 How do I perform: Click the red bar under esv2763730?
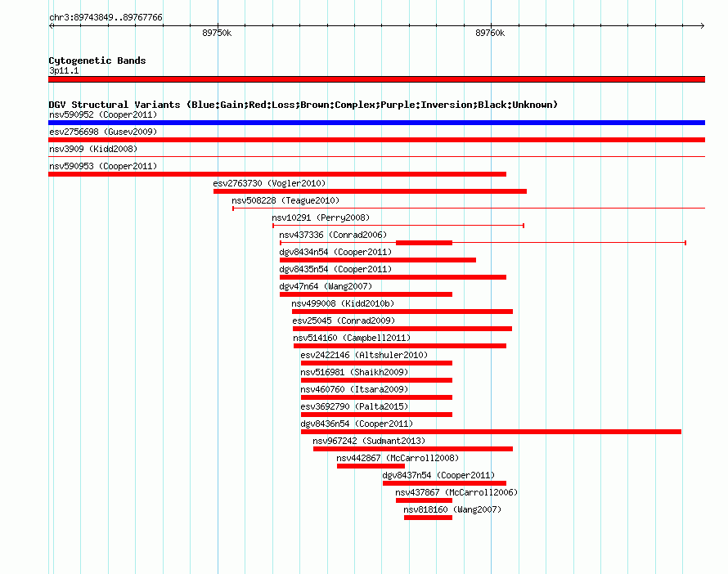click(x=370, y=191)
